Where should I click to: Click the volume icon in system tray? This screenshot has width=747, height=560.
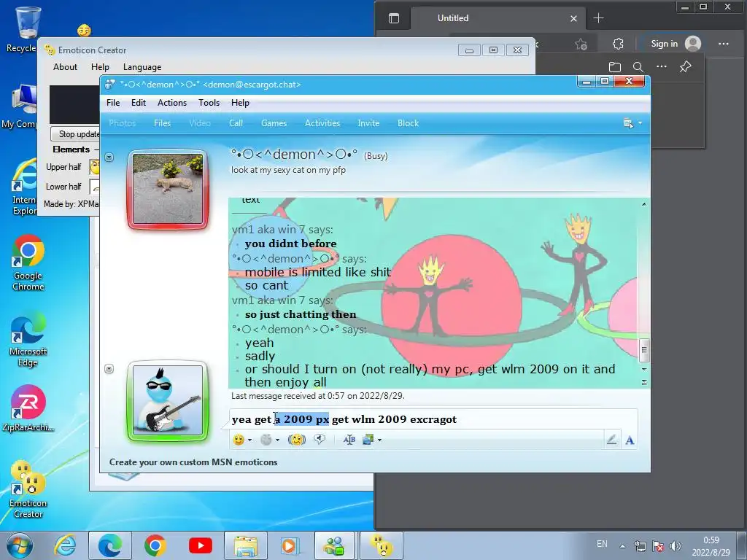[675, 546]
